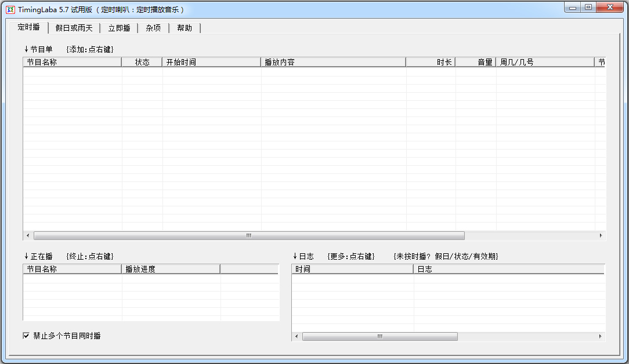Open the 立即播 tab
Viewport: 629px width, 364px height.
(x=119, y=28)
